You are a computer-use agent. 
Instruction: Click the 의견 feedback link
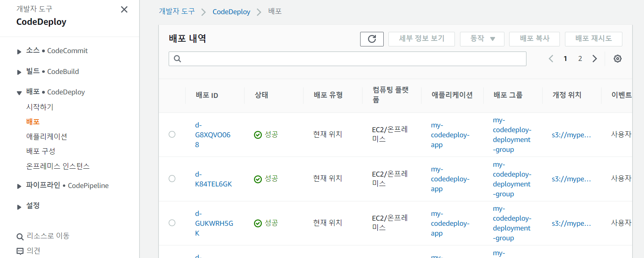point(33,251)
